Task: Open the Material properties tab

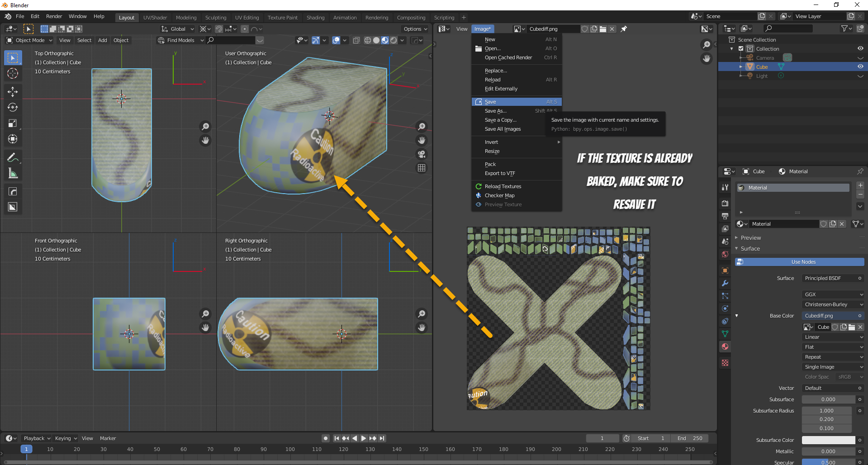Action: (725, 346)
